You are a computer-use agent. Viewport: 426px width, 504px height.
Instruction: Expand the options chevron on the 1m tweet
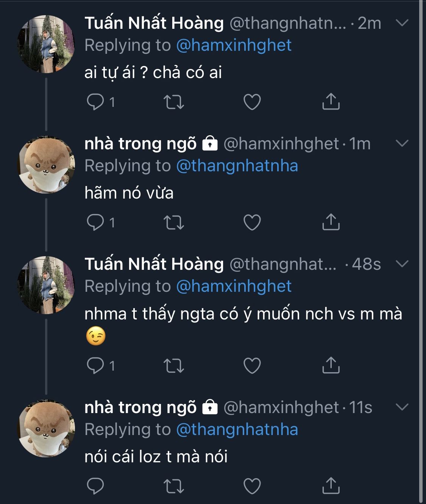(x=401, y=144)
